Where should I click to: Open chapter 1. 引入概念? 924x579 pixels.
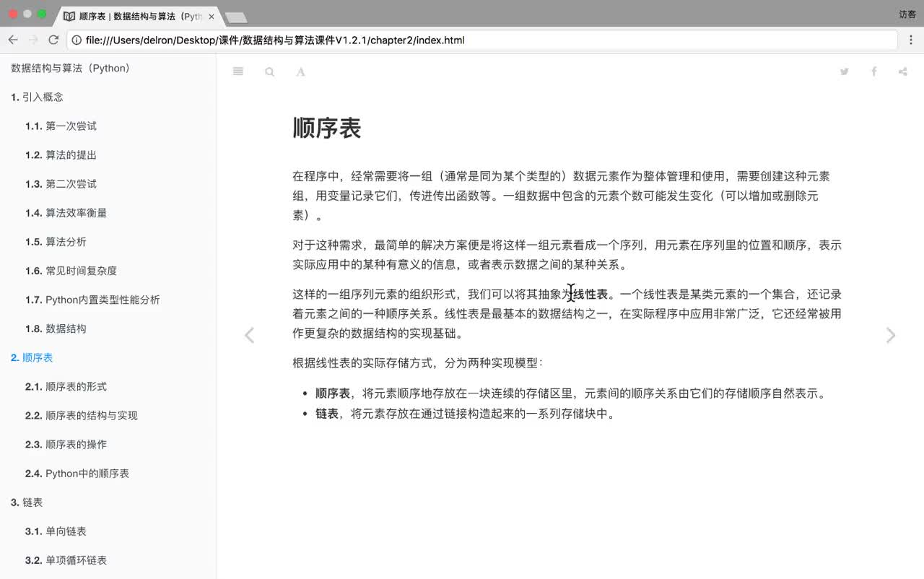pyautogui.click(x=38, y=97)
